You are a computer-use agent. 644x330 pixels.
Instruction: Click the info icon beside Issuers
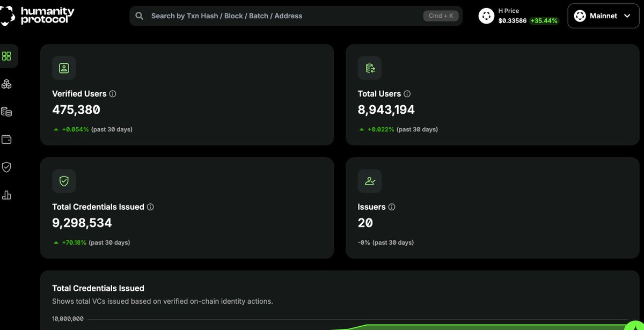click(392, 207)
